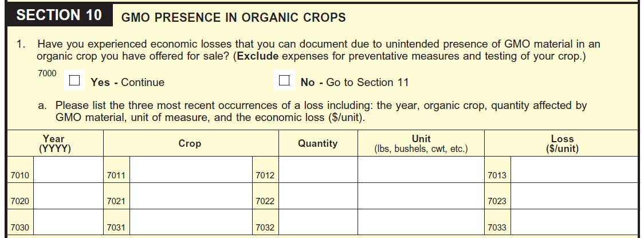Image resolution: width=644 pixels, height=238 pixels.
Task: Click the Crop field labeled 7031
Action: pyautogui.click(x=190, y=223)
